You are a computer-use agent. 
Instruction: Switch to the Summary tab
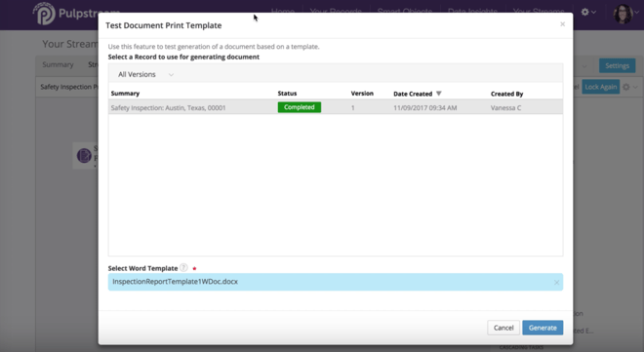(x=58, y=64)
